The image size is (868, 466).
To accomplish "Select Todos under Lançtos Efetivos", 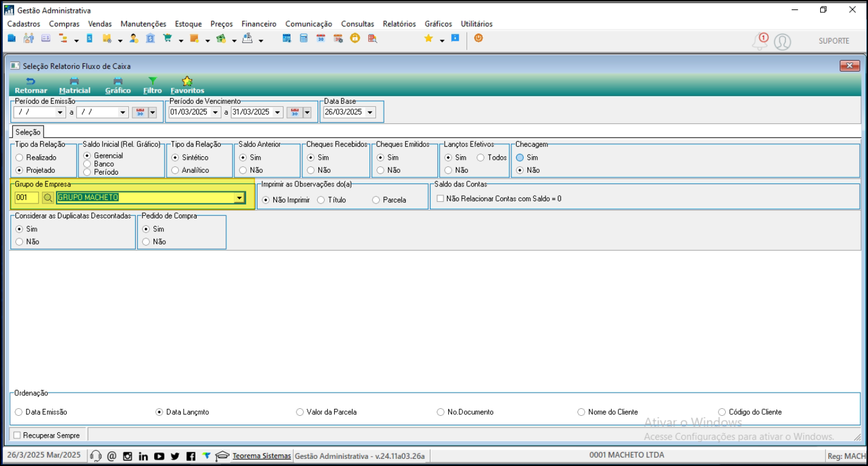I will coord(481,157).
